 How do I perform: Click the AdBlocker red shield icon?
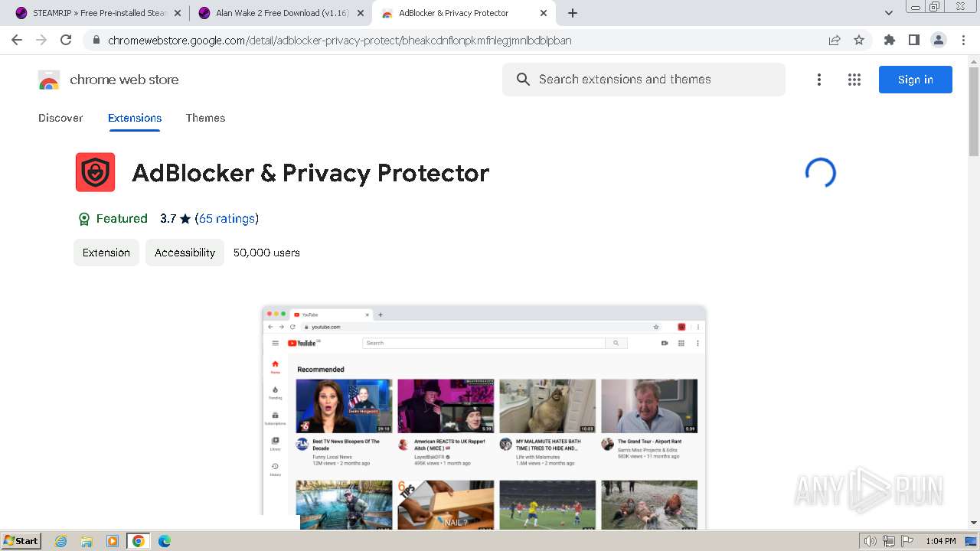click(x=96, y=172)
